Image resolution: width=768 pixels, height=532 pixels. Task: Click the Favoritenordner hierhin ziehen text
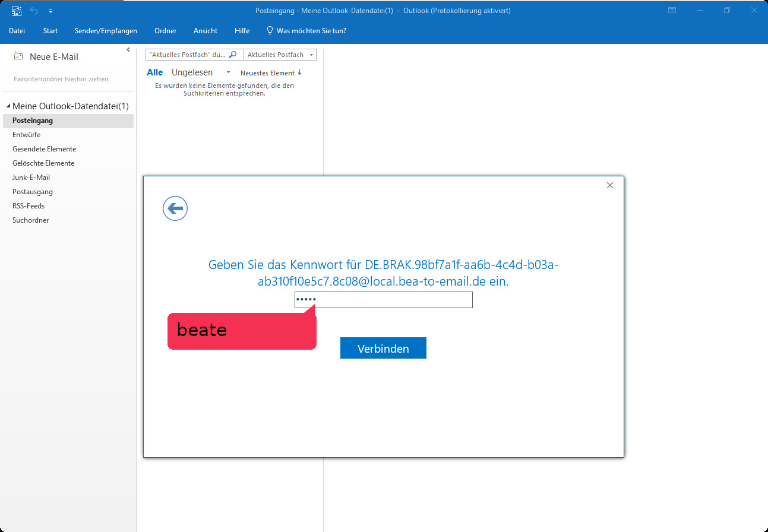click(x=61, y=79)
